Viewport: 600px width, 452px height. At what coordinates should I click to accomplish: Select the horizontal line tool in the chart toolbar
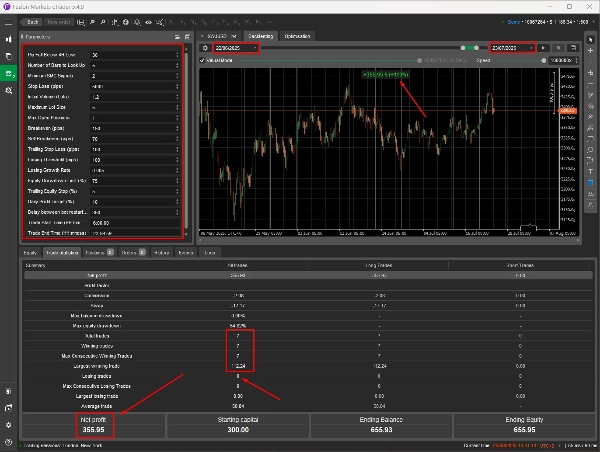(590, 83)
